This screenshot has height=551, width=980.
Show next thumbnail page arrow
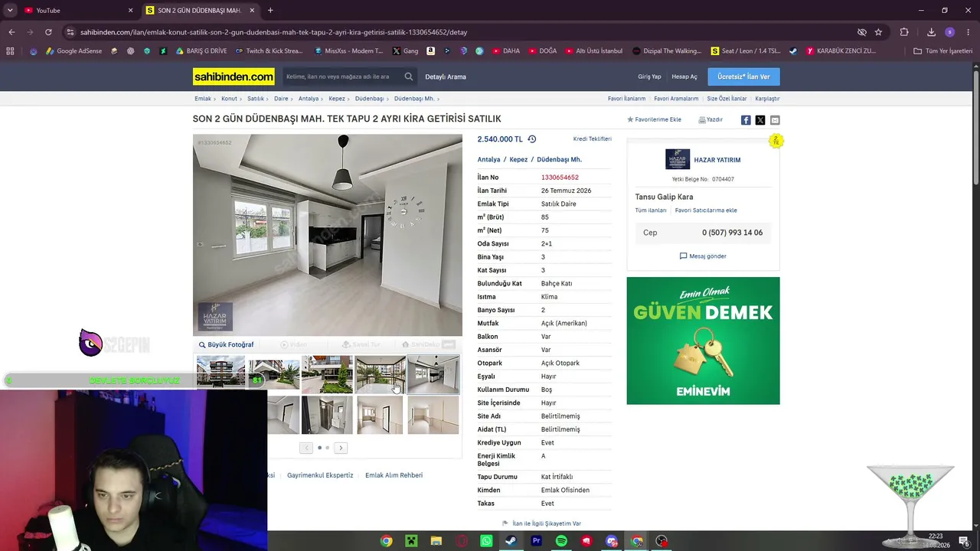click(x=341, y=448)
